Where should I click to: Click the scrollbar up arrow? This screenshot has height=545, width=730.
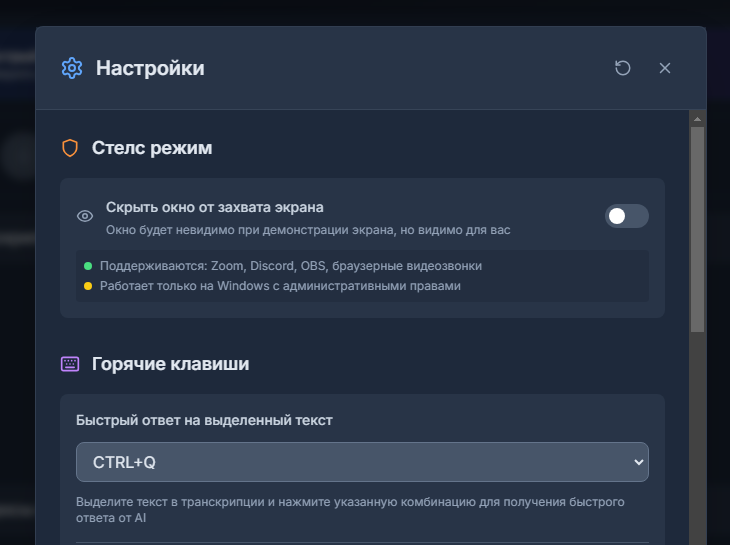coord(697,119)
